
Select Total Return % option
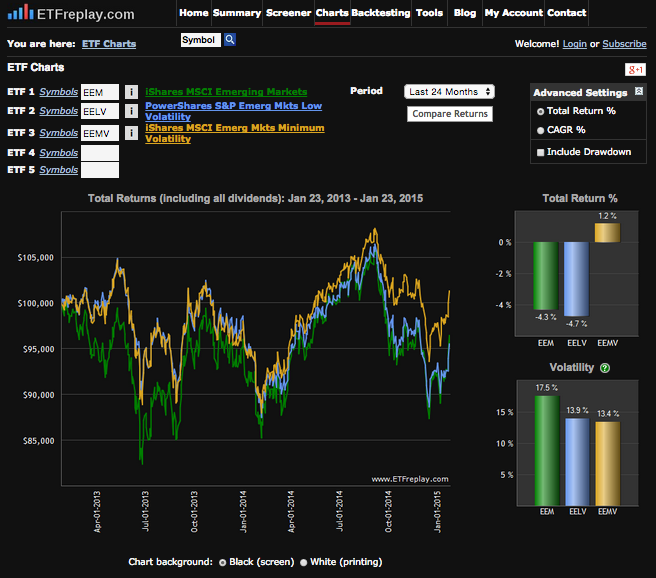click(x=541, y=111)
